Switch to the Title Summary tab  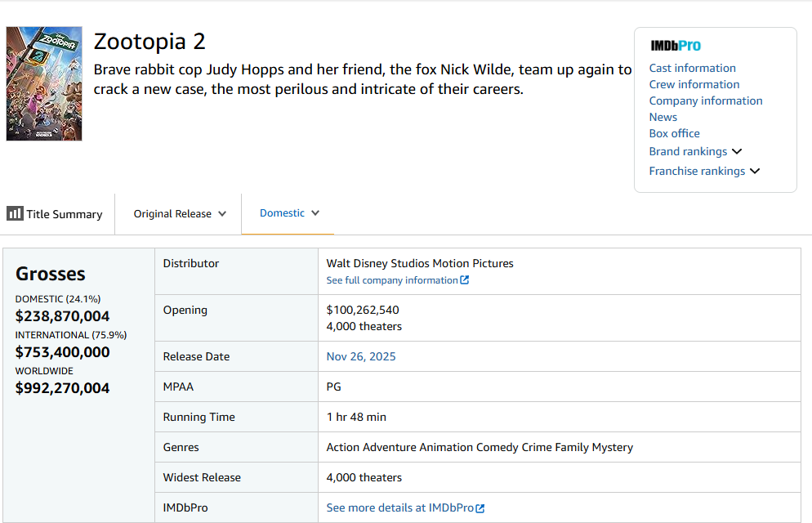pos(64,214)
